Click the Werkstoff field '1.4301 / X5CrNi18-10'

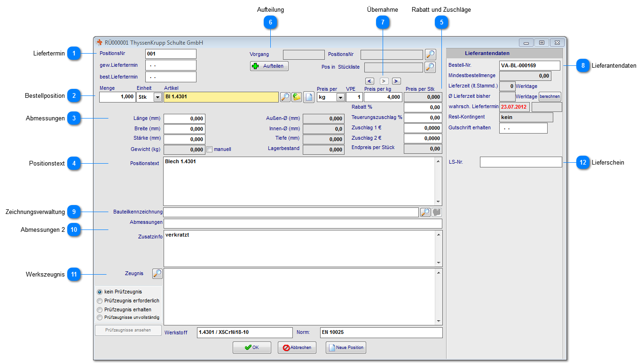(x=245, y=332)
